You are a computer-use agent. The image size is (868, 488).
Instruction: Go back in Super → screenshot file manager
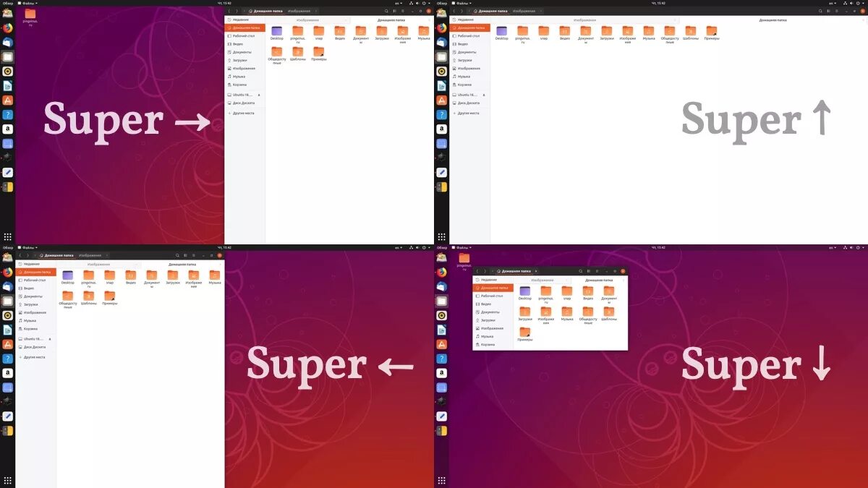pyautogui.click(x=230, y=11)
